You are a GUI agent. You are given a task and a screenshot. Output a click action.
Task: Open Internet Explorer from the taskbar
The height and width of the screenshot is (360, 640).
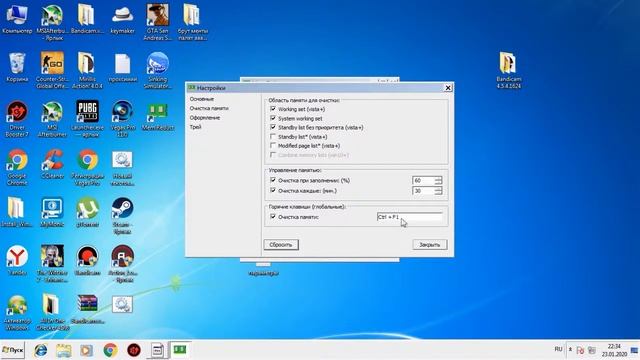pos(40,350)
